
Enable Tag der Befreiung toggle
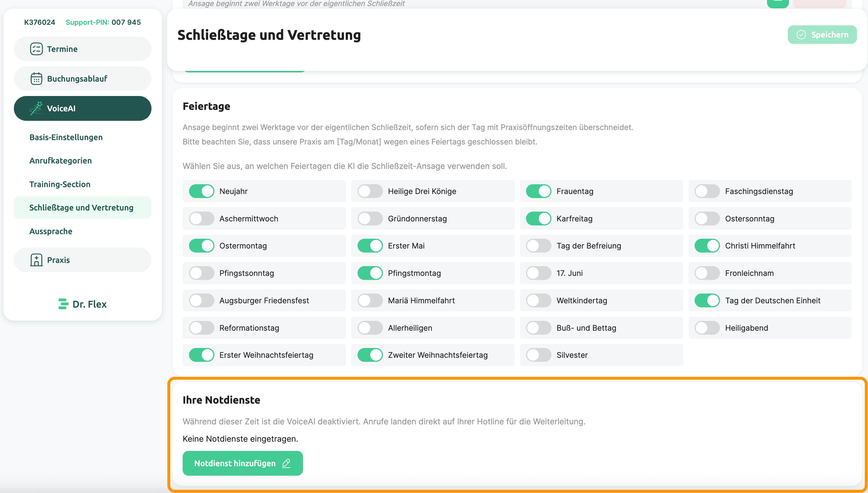pyautogui.click(x=539, y=245)
